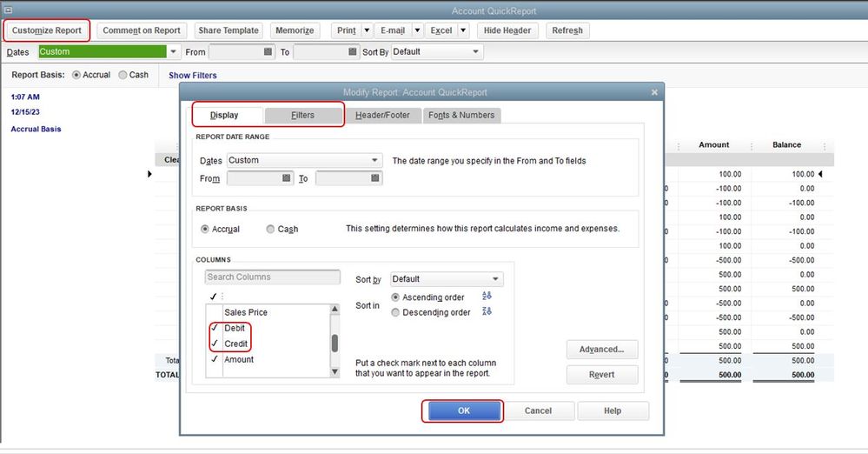
Task: Open calendar for dialog From date
Action: click(x=286, y=178)
